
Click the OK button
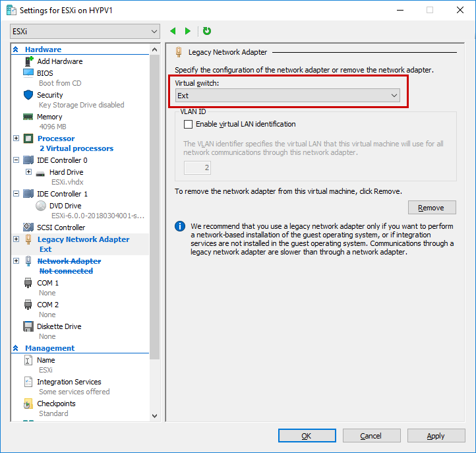tap(307, 436)
